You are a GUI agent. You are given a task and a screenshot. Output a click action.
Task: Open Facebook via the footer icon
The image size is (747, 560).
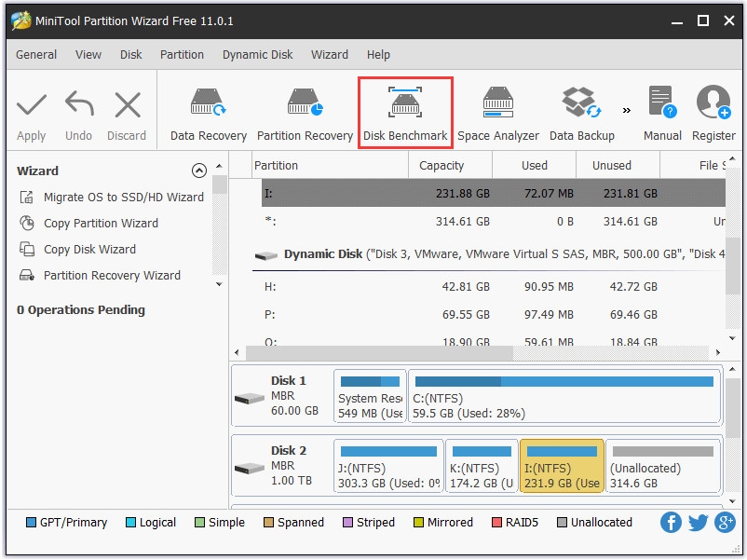[671, 523]
